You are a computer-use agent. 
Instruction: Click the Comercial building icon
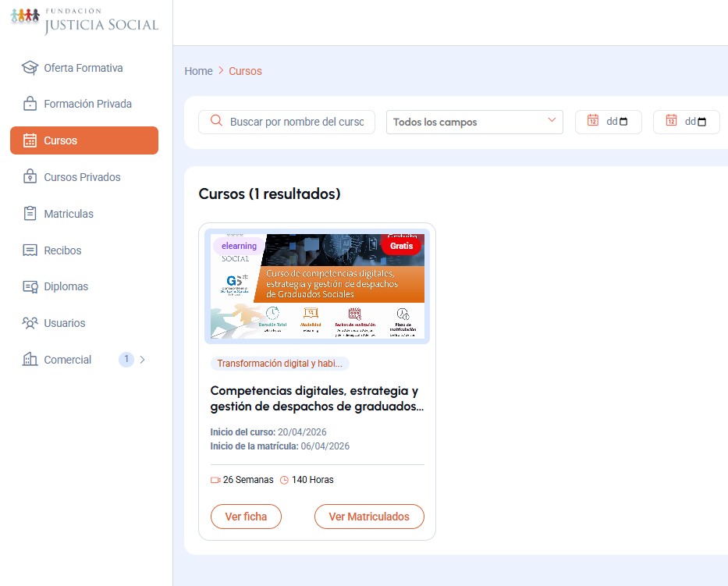tap(30, 360)
